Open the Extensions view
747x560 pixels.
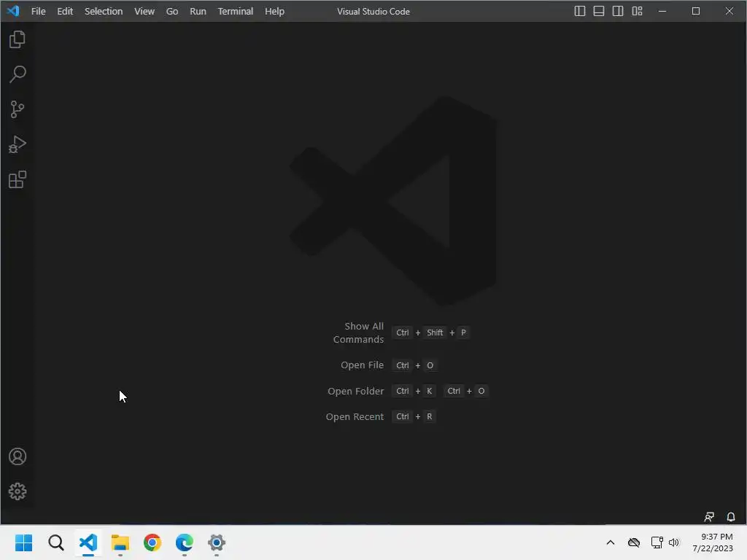point(18,179)
